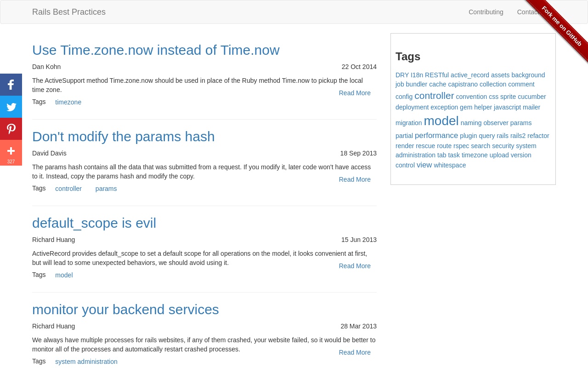588x368 pixels.
Task: Select RESTful tag in Tags panel
Action: pos(437,75)
